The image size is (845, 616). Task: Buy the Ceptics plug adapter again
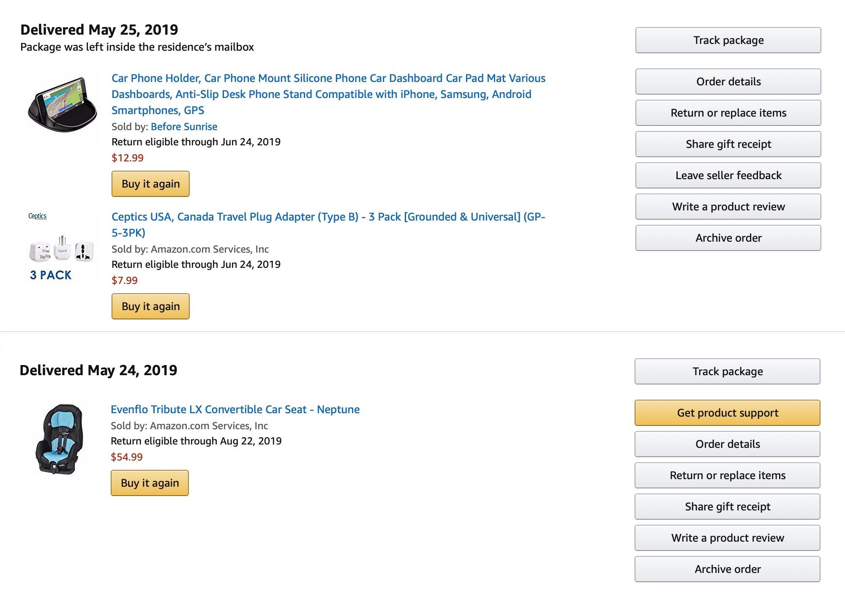[150, 306]
